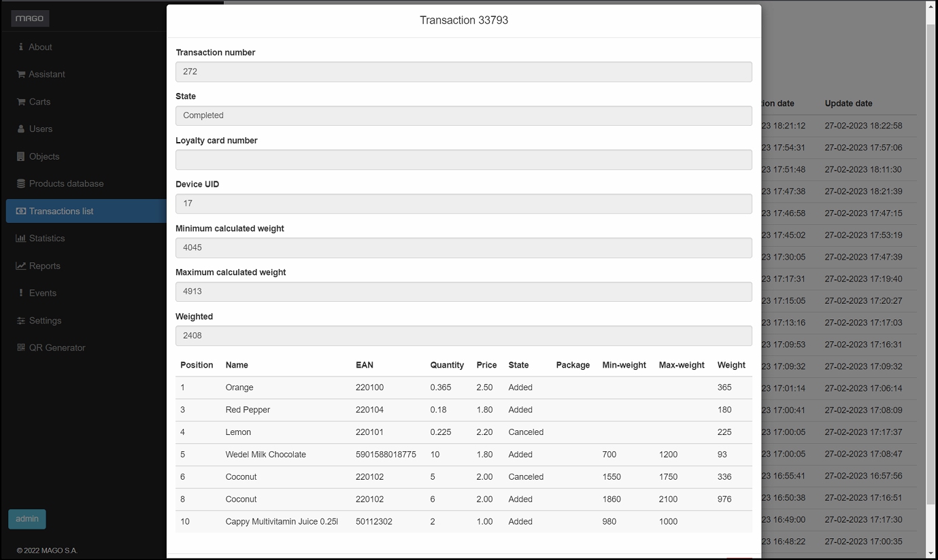
Task: Click the Carts sidebar icon
Action: [x=21, y=102]
